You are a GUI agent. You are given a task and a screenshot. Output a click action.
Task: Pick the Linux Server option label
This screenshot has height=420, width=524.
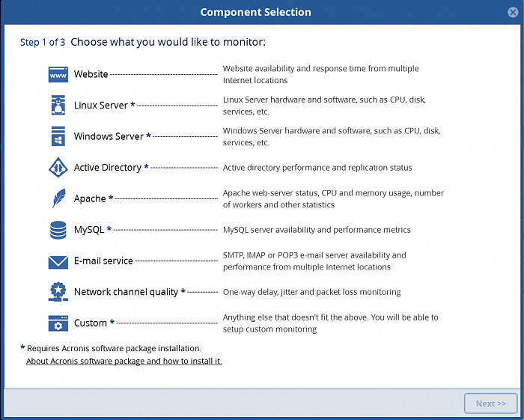click(101, 106)
